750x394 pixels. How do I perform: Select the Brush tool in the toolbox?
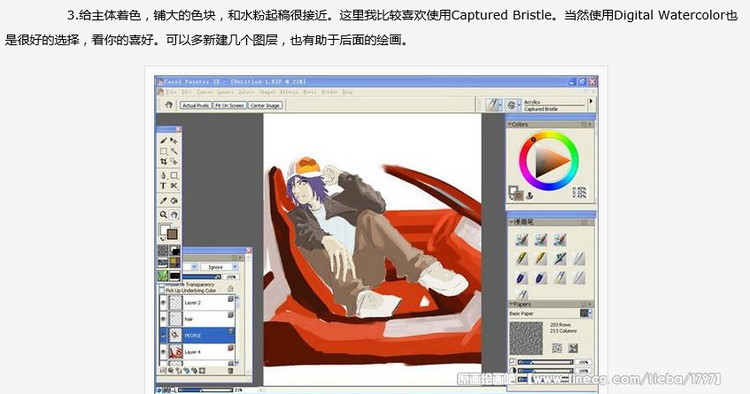tap(164, 141)
